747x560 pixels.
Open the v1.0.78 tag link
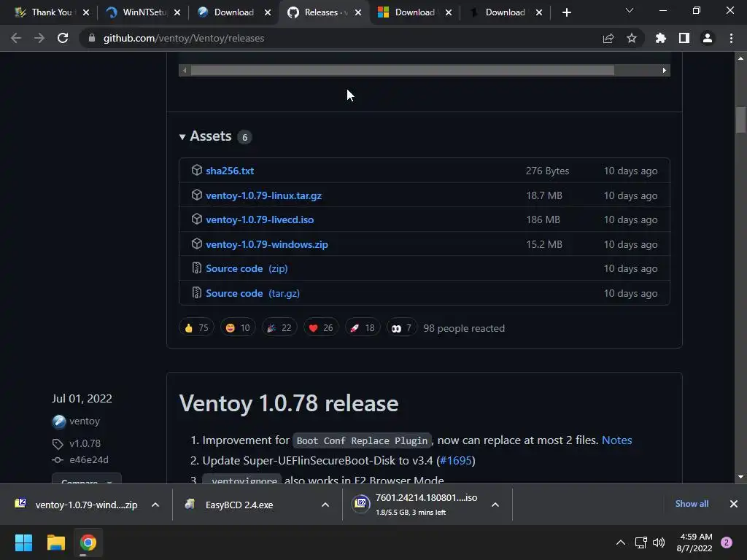pyautogui.click(x=85, y=443)
